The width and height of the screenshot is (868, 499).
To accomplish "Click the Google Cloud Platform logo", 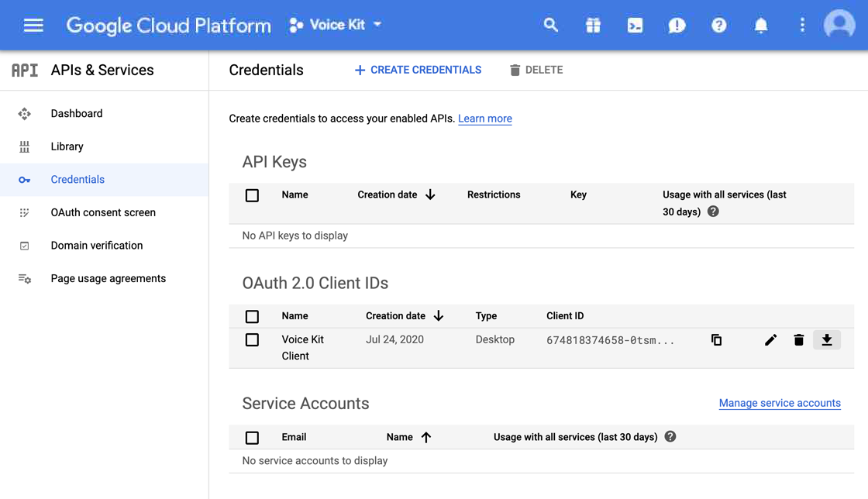I will 168,26.
